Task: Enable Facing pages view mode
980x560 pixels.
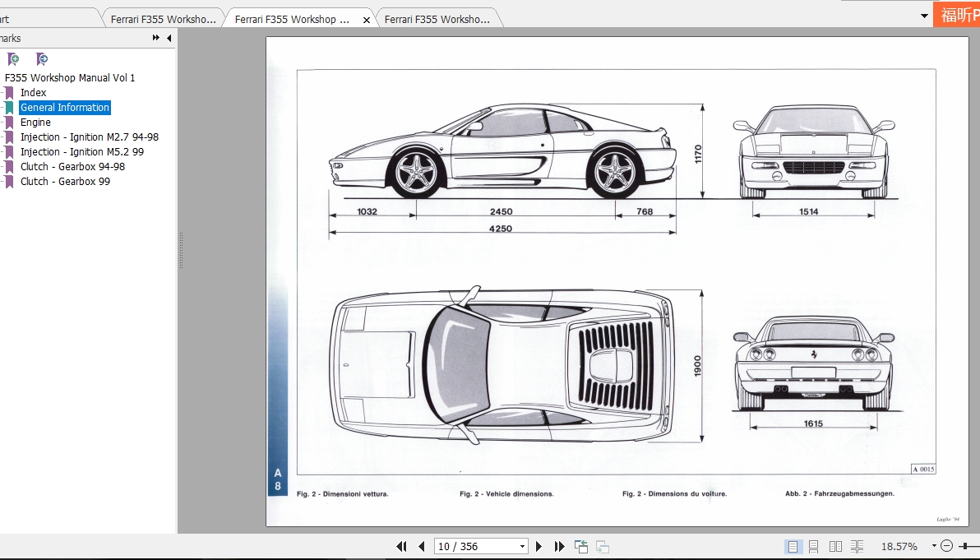Action: pyautogui.click(x=836, y=545)
